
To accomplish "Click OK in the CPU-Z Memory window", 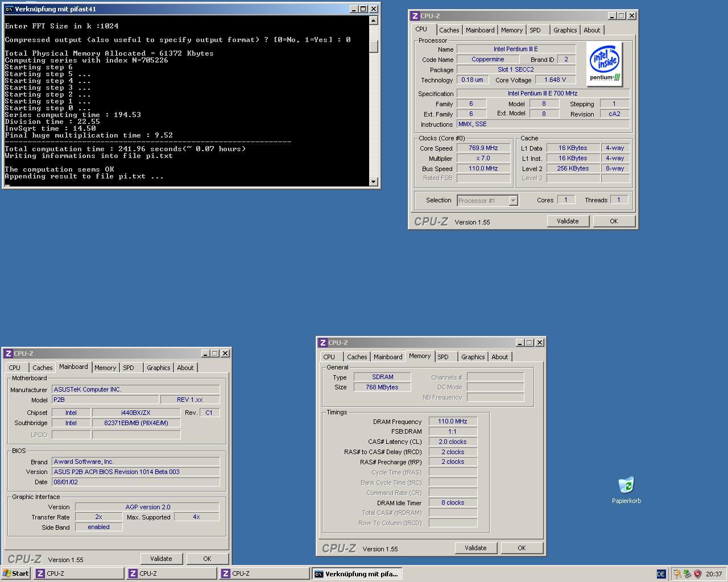I will [x=522, y=548].
